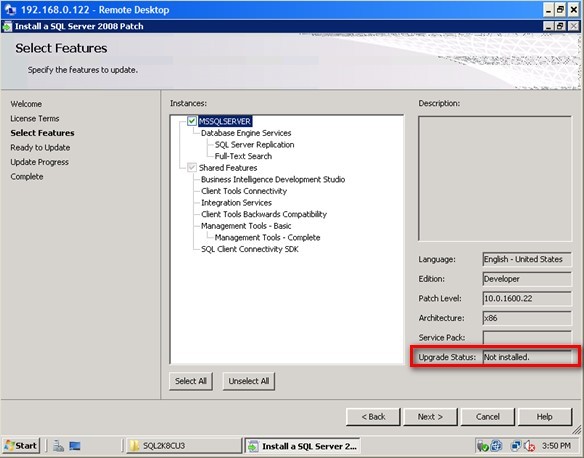Click the Select All button
This screenshot has height=458, width=584.
[191, 381]
